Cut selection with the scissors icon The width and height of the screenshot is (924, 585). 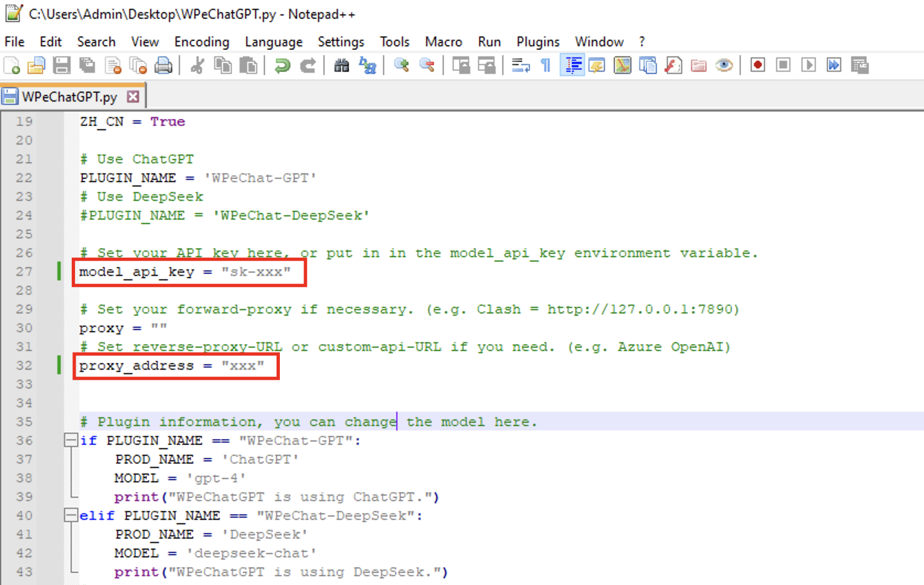[x=197, y=65]
